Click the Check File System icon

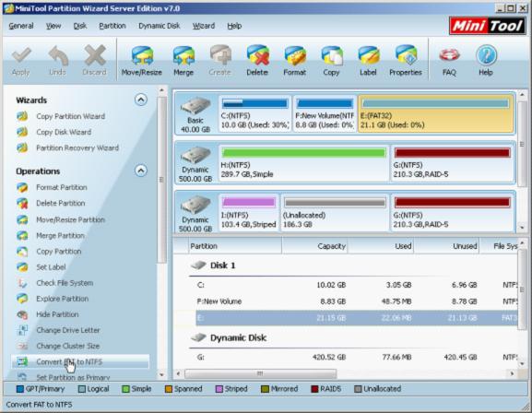coord(22,283)
